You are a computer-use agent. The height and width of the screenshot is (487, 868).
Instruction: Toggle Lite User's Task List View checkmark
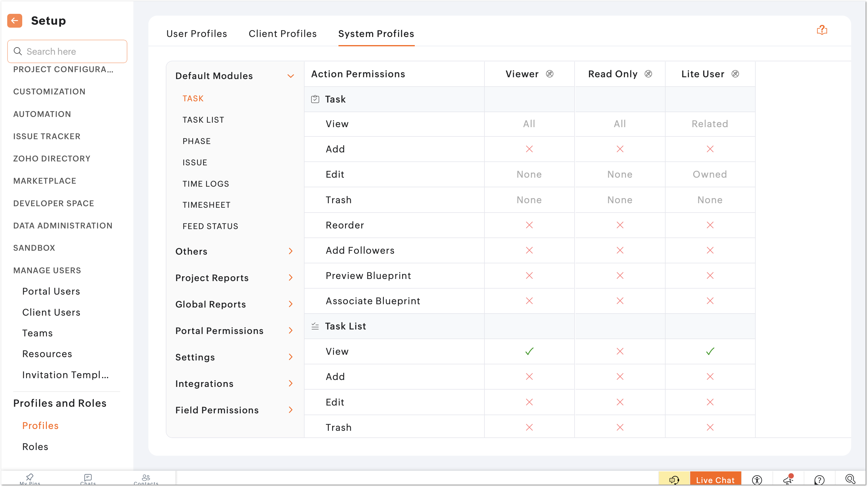710,351
